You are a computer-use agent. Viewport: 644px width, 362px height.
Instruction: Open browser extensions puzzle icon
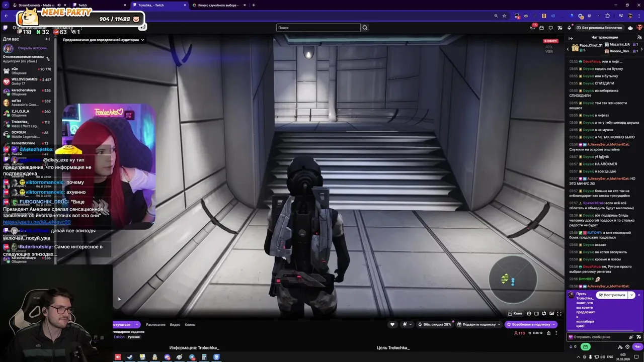point(607,16)
